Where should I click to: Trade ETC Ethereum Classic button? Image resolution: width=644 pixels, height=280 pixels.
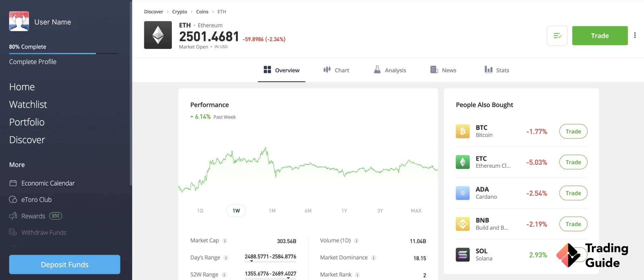pyautogui.click(x=573, y=162)
